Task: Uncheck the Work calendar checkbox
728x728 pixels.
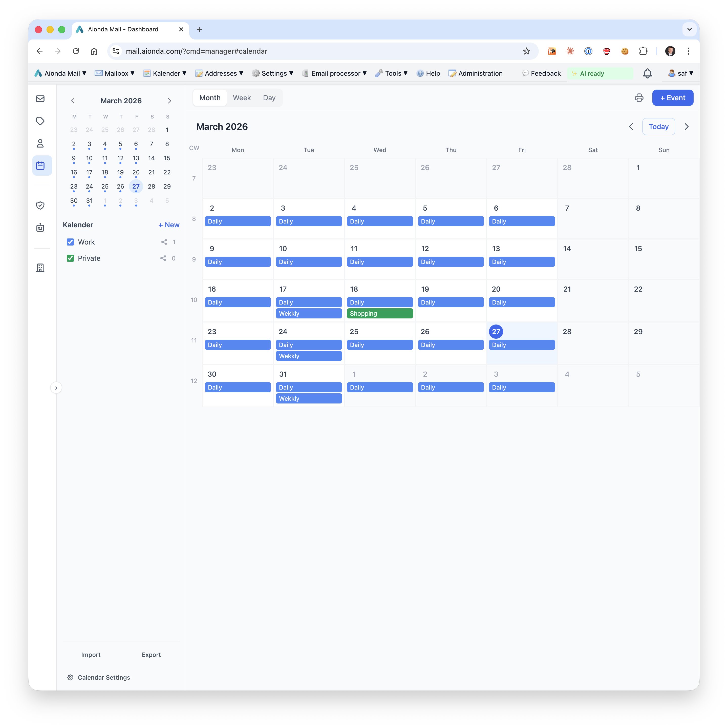Action: [70, 242]
